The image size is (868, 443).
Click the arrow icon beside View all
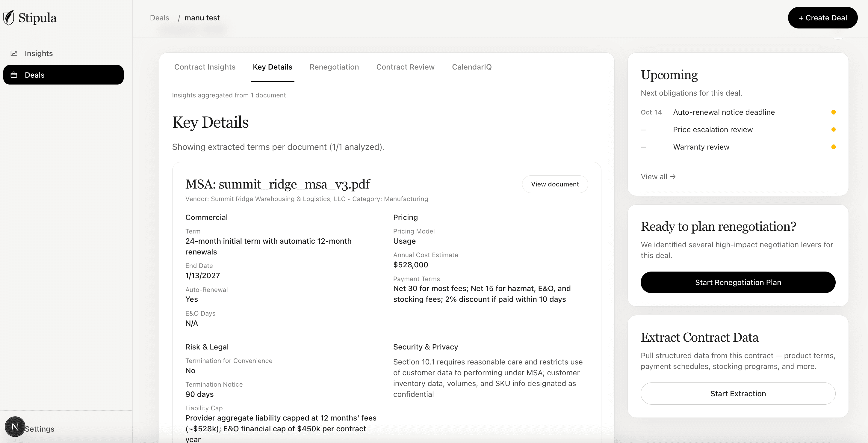[673, 176]
